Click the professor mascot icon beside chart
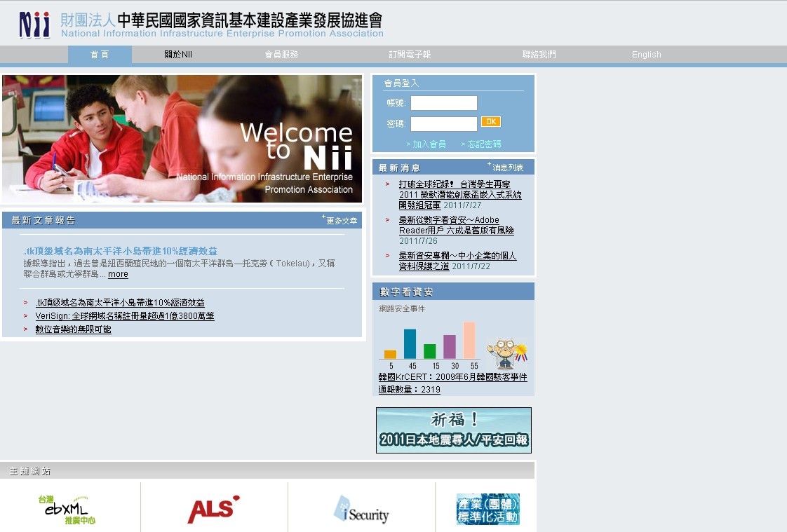The height and width of the screenshot is (532, 787). tap(505, 353)
